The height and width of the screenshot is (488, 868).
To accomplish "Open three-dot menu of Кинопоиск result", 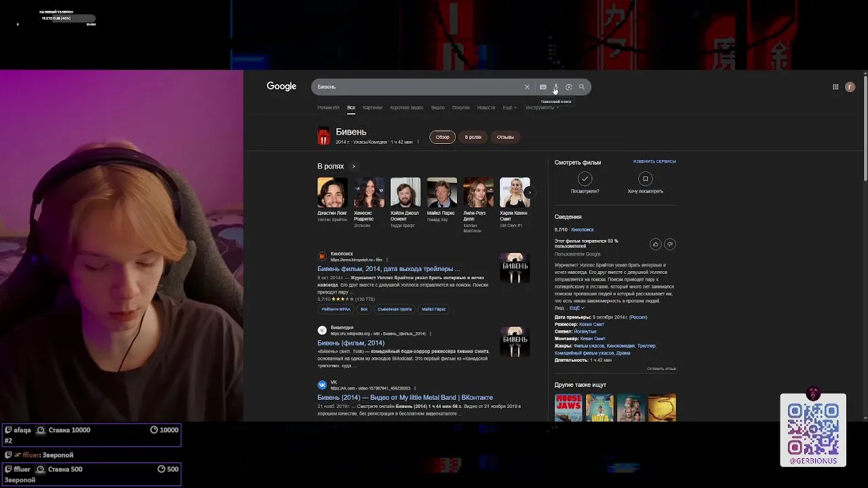I will point(387,260).
